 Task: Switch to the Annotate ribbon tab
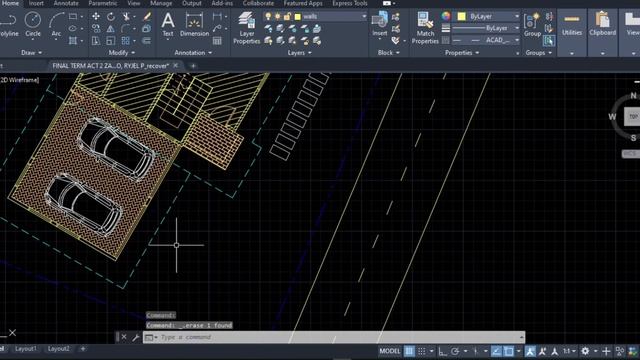pos(66,3)
